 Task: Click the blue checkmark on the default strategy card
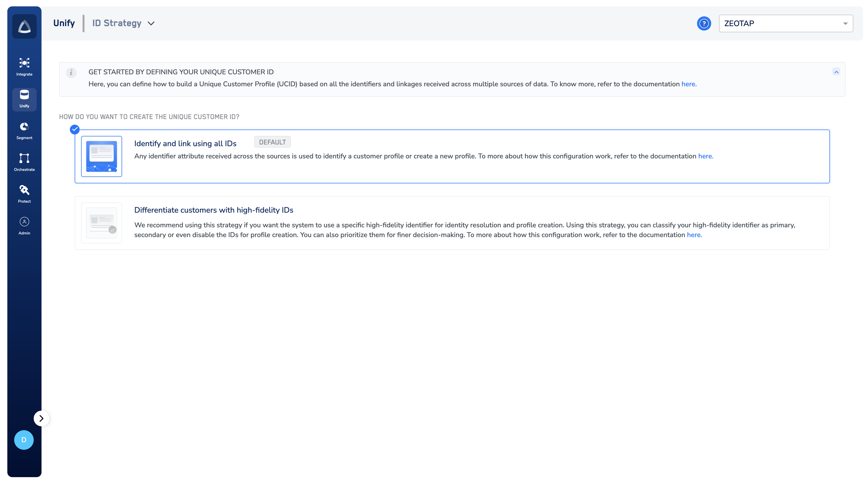pos(74,130)
